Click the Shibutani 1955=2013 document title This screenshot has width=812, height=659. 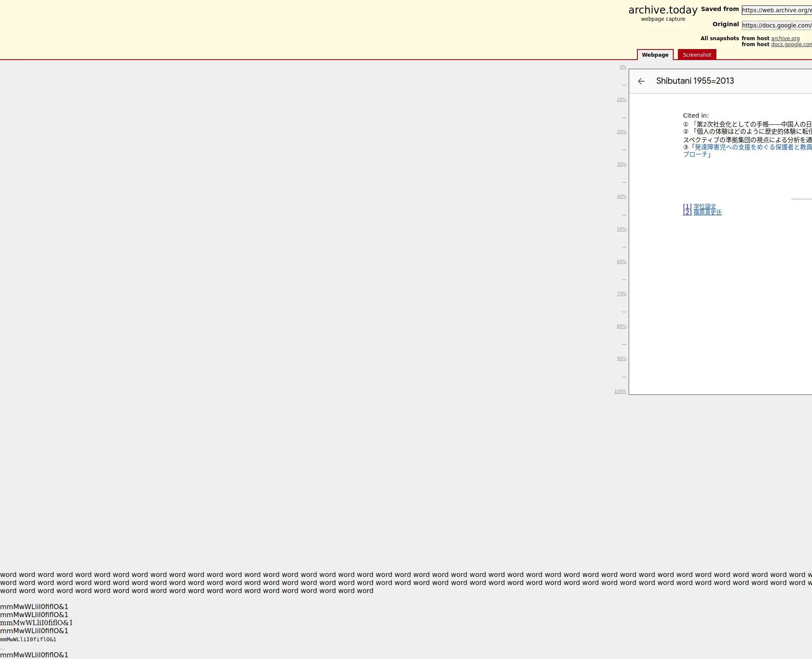pos(695,81)
